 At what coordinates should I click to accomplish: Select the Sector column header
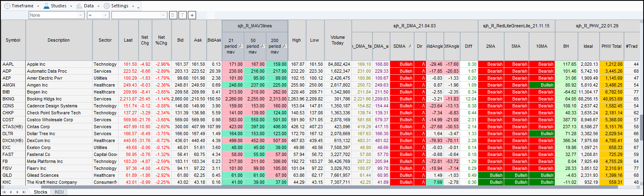pos(105,40)
